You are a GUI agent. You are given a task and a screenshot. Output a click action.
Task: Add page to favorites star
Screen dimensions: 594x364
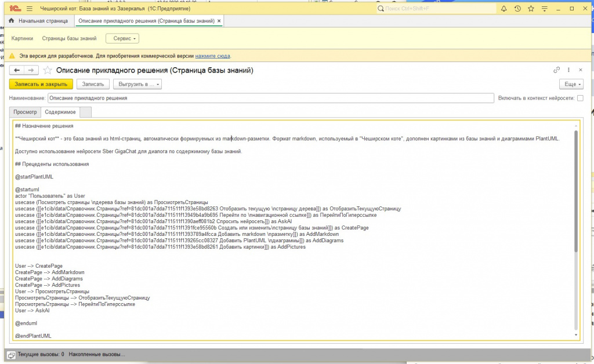click(48, 70)
